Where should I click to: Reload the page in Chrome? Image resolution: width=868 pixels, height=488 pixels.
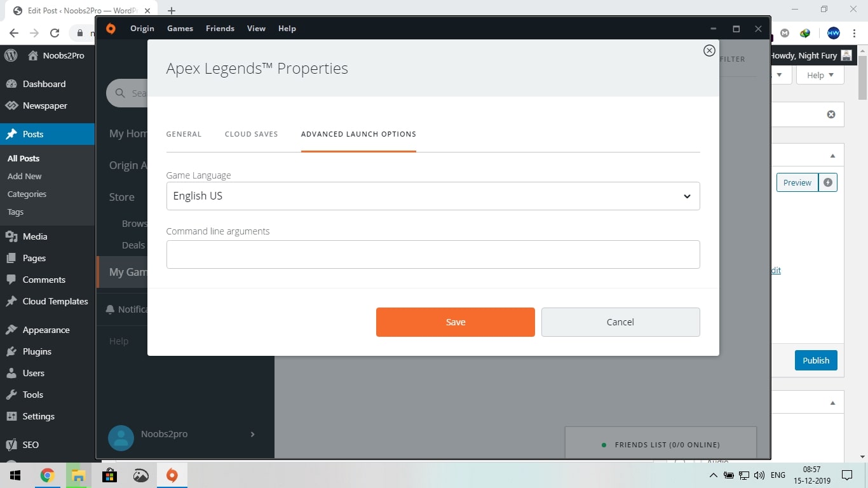tap(55, 33)
